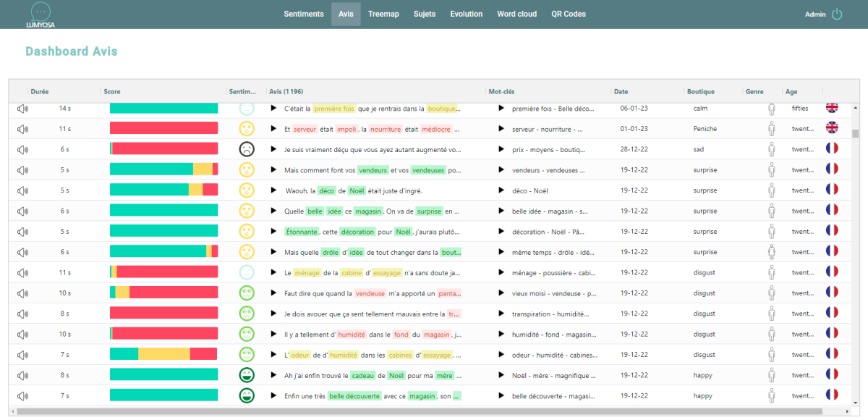Screen dimensions: 868x420
Task: Sort by the Score column header
Action: click(x=112, y=92)
